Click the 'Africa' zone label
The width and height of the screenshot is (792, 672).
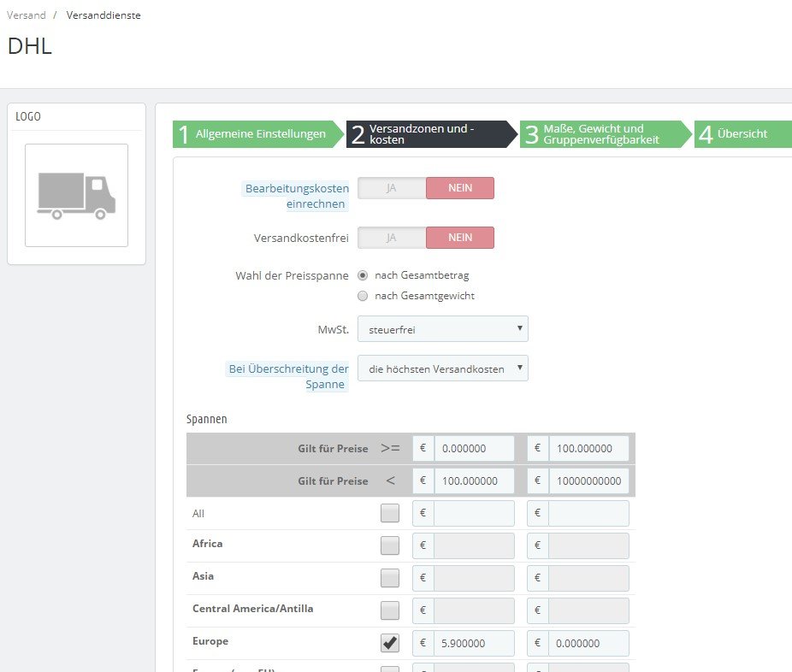[207, 544]
